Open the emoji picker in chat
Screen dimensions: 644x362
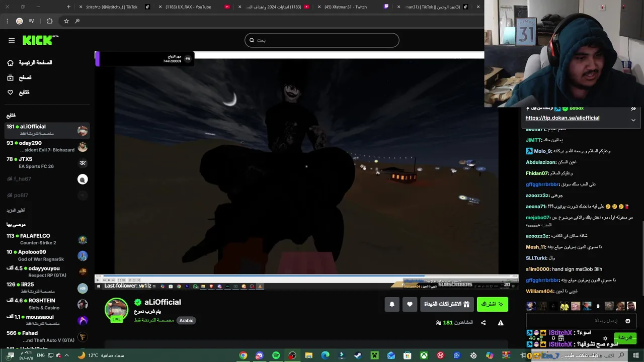tap(627, 321)
